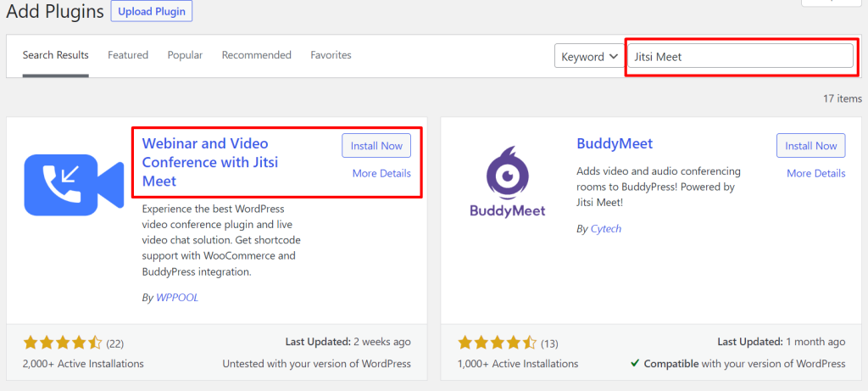Switch to the Popular tab
868x391 pixels.
pos(185,55)
